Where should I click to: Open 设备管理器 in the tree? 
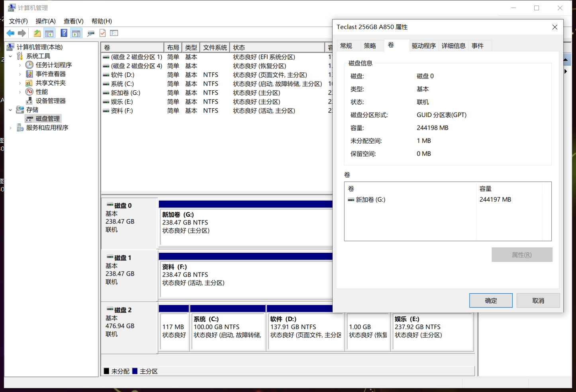tap(51, 101)
